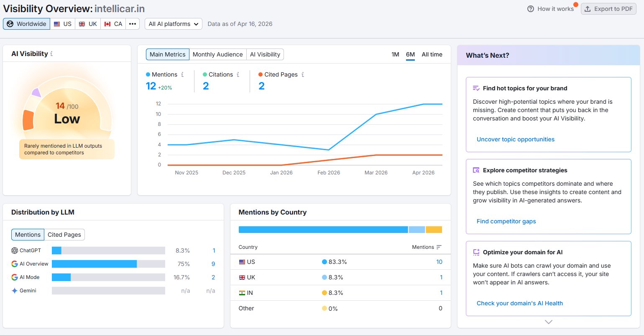Click the Mentions column sort icon

tap(439, 247)
